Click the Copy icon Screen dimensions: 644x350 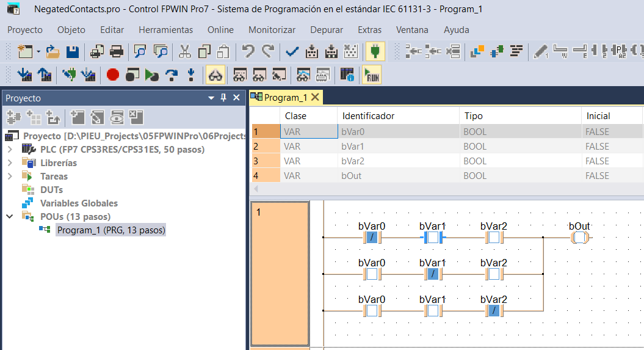coord(204,52)
